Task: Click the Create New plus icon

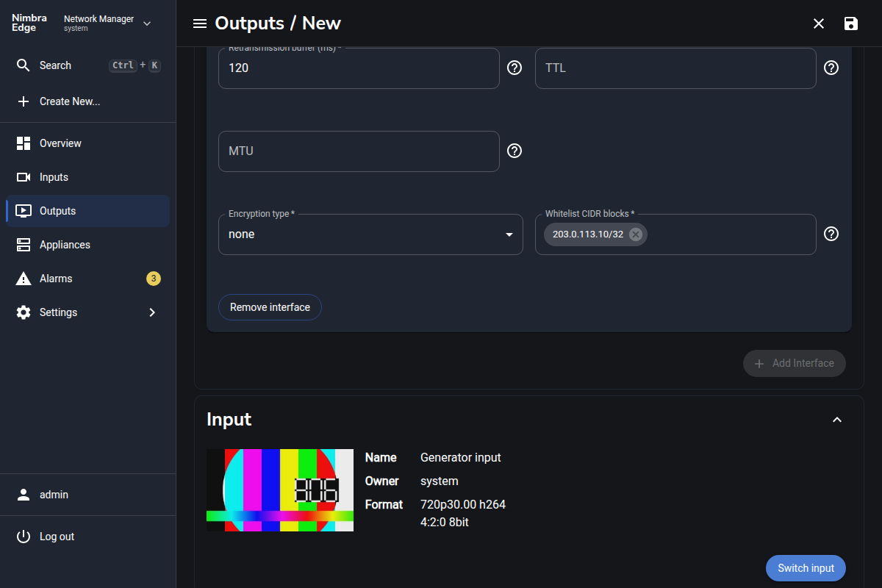Action: pos(24,101)
